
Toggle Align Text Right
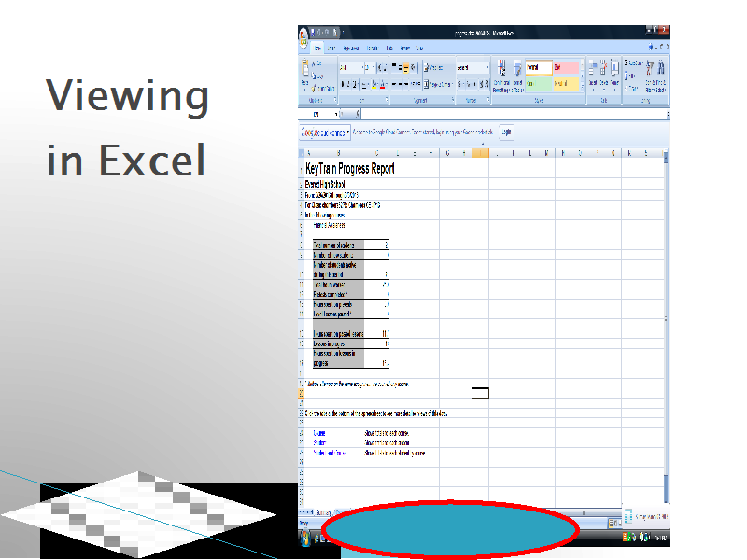(x=406, y=84)
